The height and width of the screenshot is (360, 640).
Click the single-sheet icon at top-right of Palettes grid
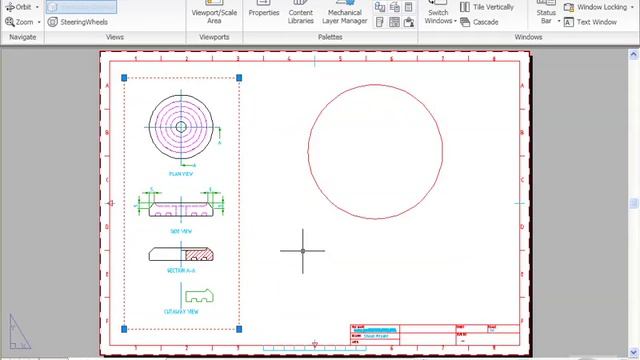(x=409, y=7)
